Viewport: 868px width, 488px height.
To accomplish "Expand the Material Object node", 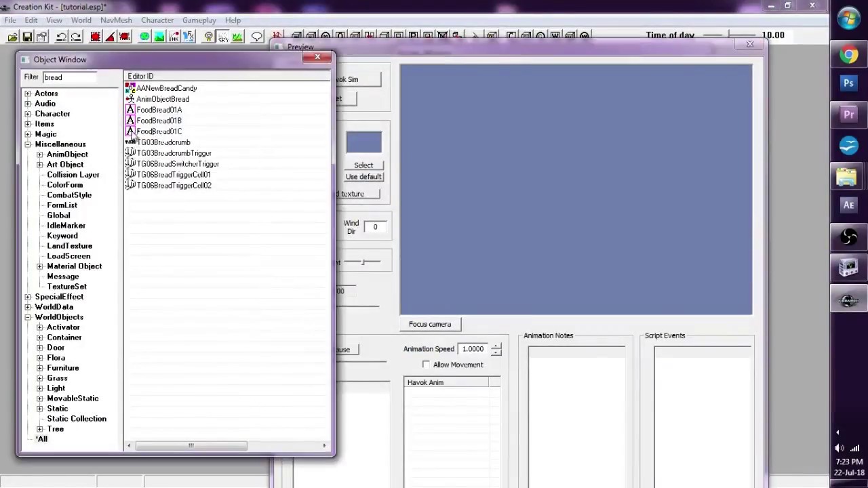I will (40, 266).
